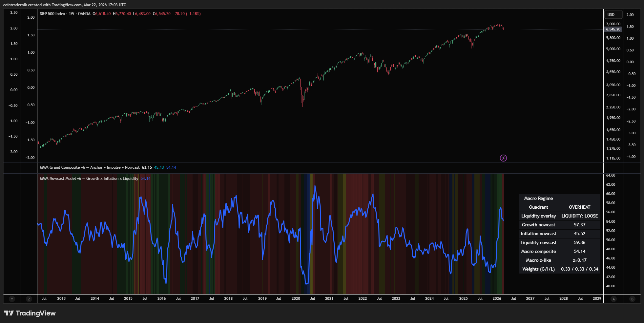Click the purple lightning bolt icon
644x323 pixels.
tap(503, 158)
